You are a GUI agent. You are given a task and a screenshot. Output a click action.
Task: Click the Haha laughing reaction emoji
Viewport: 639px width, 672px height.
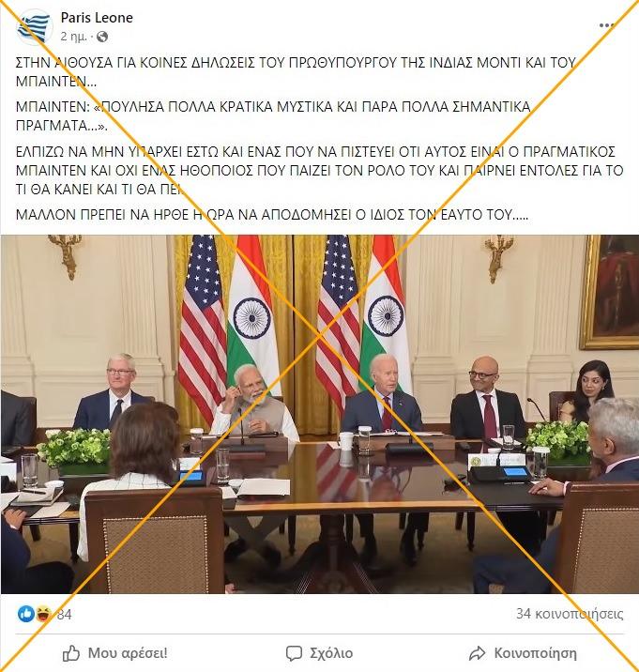[44, 614]
